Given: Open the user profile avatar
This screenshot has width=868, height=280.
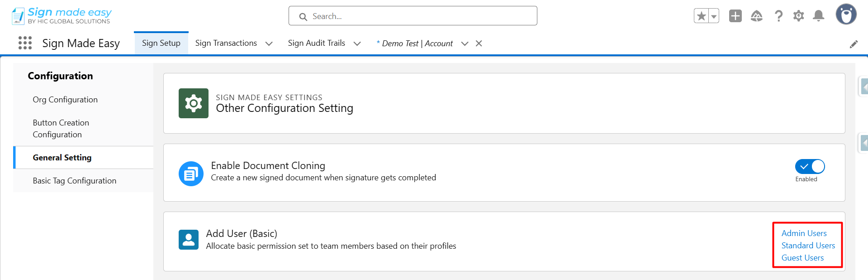Looking at the screenshot, I should point(846,14).
